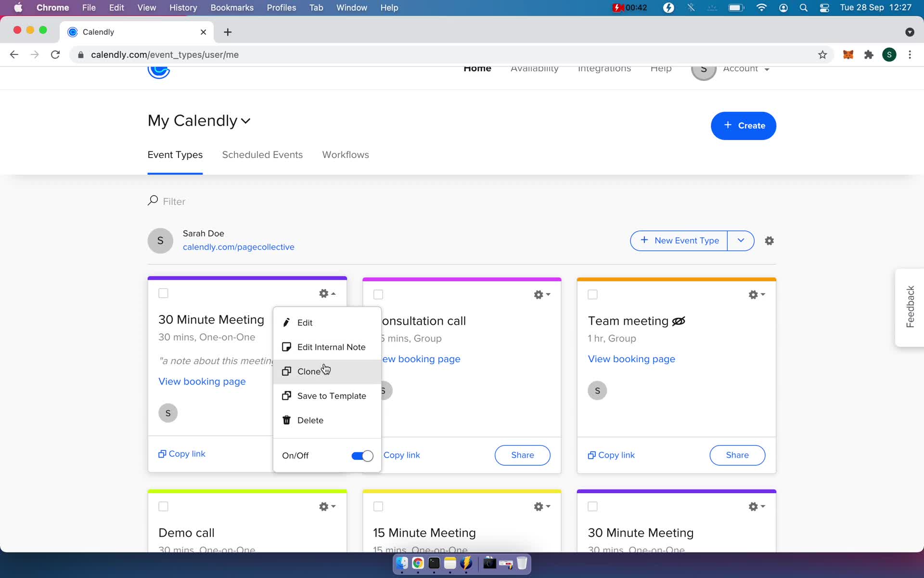This screenshot has height=578, width=924.
Task: Select the Scheduled Events tab
Action: coord(262,154)
